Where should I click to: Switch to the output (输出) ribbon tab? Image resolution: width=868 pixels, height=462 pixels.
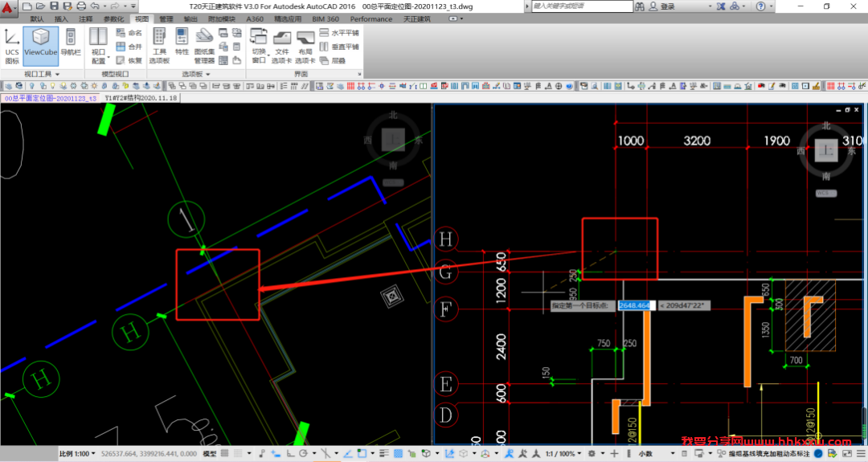point(190,18)
